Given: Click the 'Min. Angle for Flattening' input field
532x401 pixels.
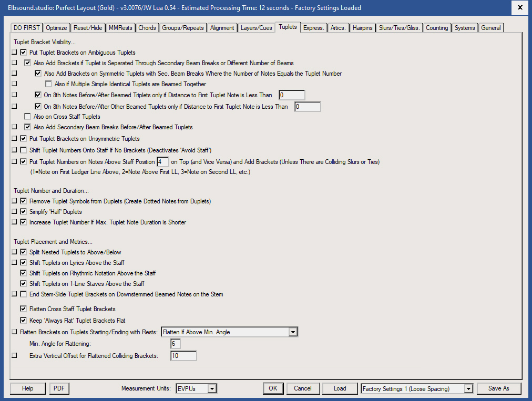Looking at the screenshot, I should point(175,343).
